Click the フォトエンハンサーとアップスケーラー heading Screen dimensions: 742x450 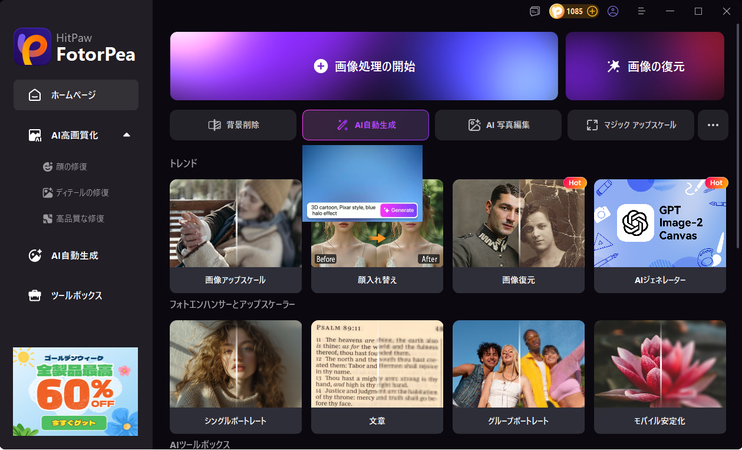[x=232, y=304]
